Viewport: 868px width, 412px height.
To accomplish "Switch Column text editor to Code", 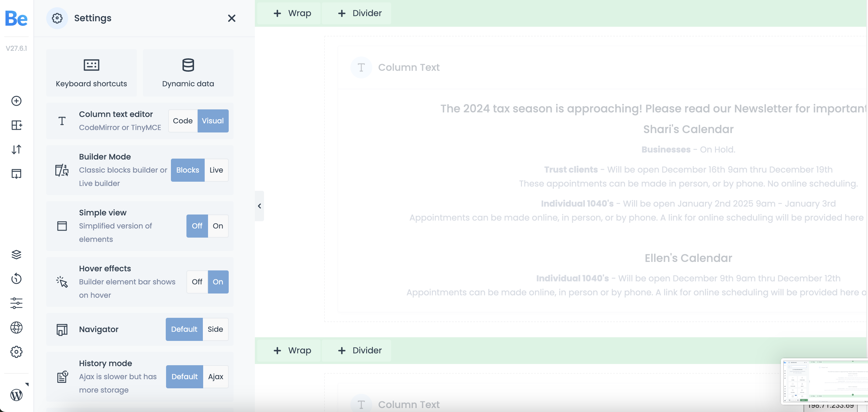I will [x=182, y=121].
